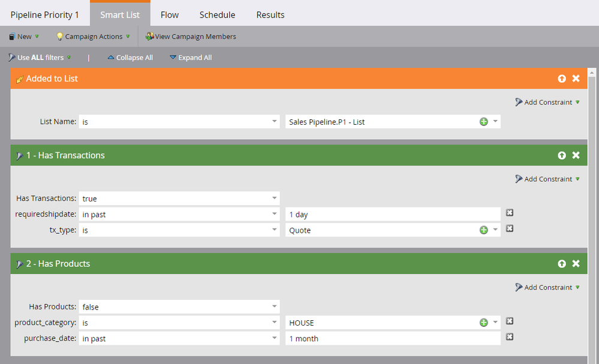Click the requiredshipdate 1 day value field
This screenshot has height=364, width=599.
pos(393,214)
